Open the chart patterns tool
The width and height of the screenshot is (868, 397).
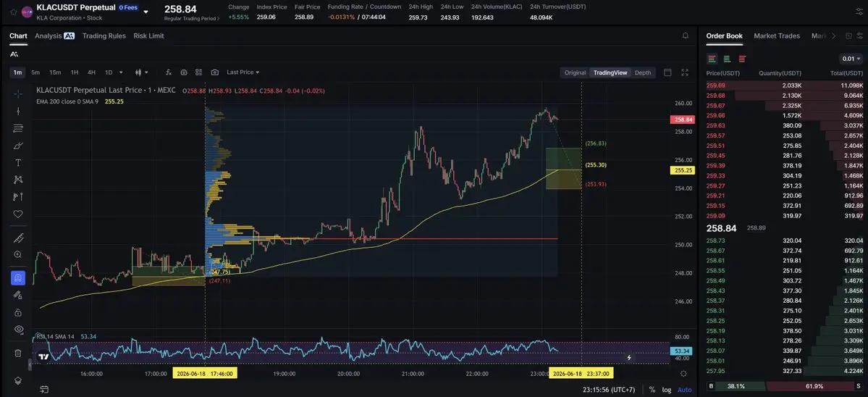pyautogui.click(x=17, y=180)
